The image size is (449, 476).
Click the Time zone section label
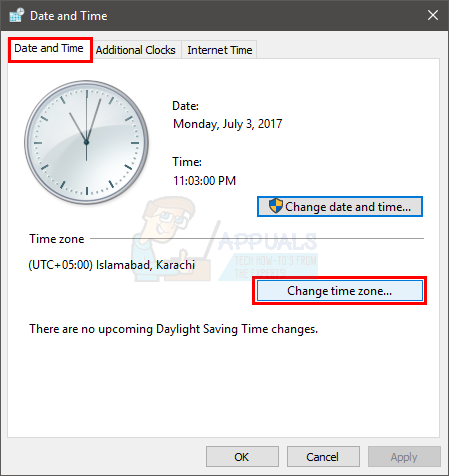click(57, 239)
